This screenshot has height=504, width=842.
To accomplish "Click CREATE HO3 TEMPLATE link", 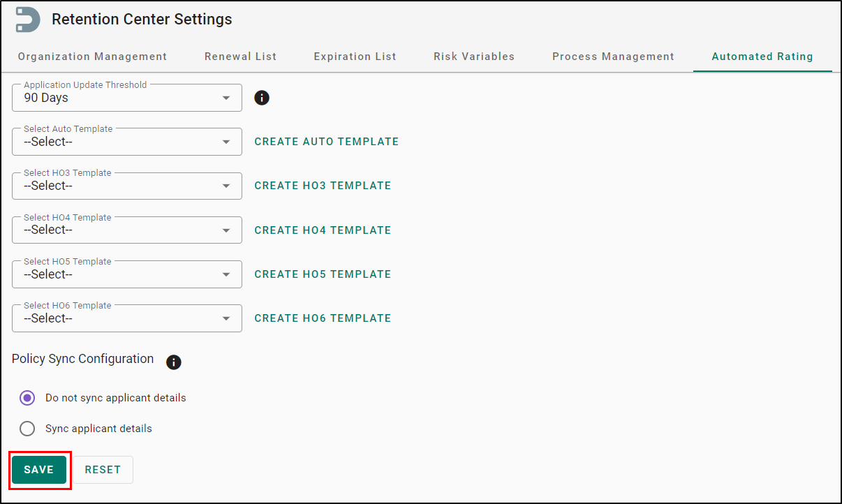I will pyautogui.click(x=323, y=186).
